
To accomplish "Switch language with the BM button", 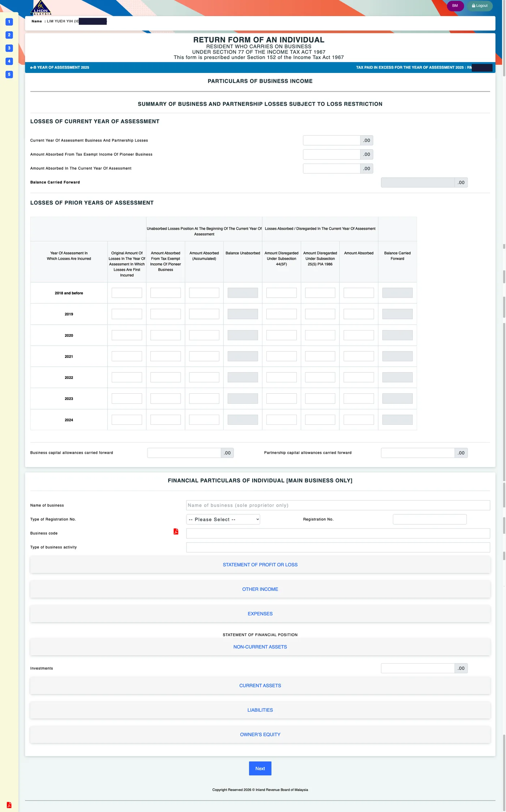I will 455,6.
